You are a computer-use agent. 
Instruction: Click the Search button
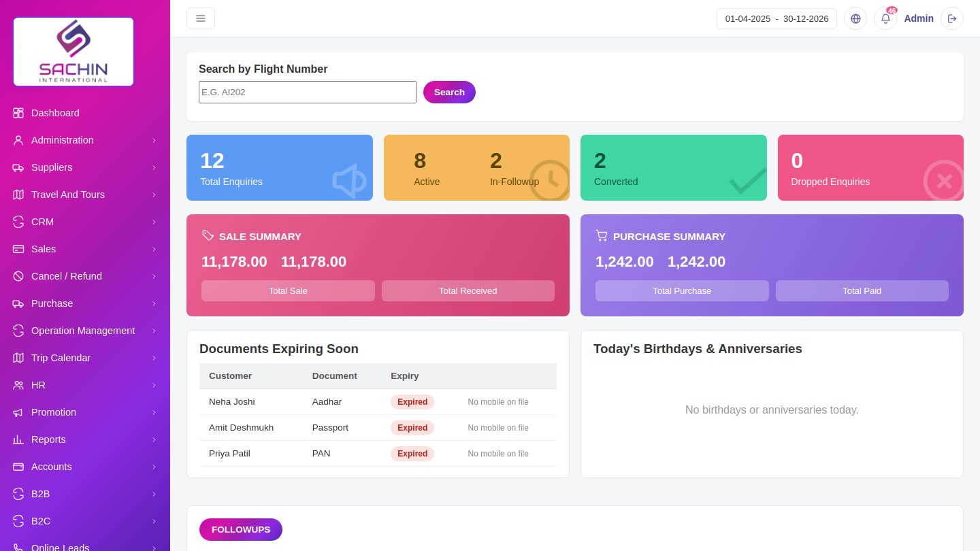(449, 92)
